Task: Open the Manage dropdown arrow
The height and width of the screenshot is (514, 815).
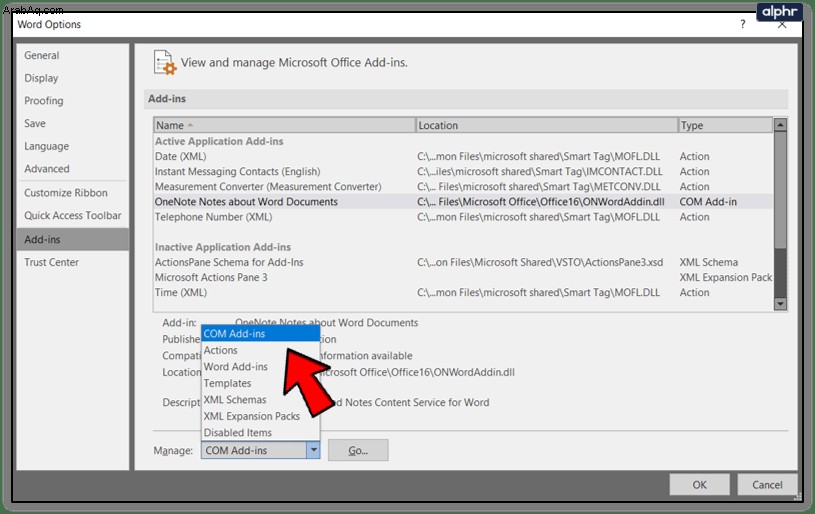Action: point(313,450)
